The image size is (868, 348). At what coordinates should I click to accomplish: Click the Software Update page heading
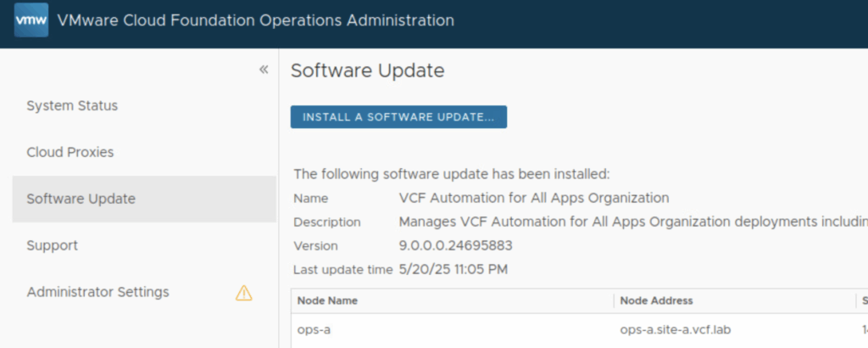367,71
